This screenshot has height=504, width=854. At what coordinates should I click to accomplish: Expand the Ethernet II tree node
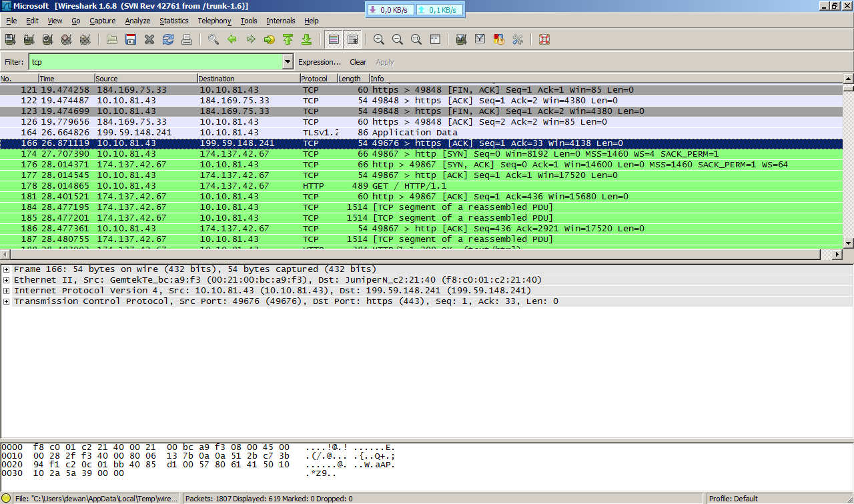[6, 280]
